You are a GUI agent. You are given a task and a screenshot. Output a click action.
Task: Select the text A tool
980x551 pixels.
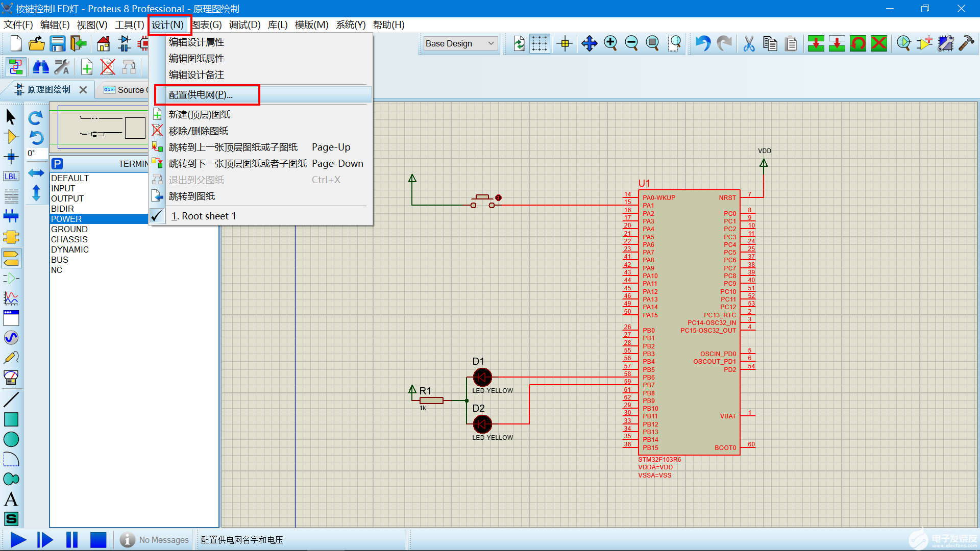[x=11, y=499]
